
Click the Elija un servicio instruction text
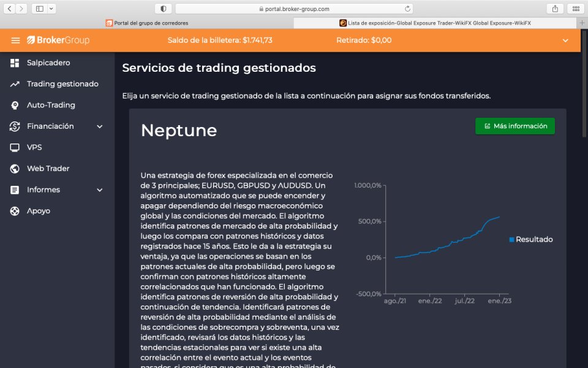pyautogui.click(x=306, y=96)
